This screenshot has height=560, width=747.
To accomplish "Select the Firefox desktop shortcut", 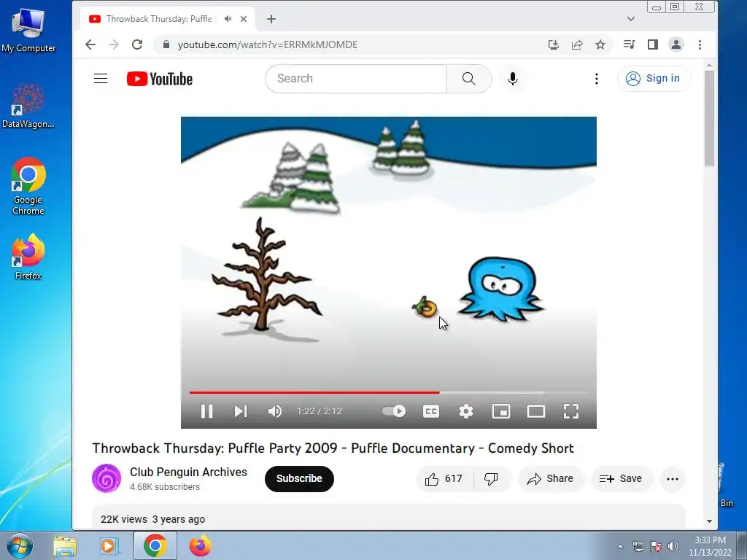I will tap(28, 257).
